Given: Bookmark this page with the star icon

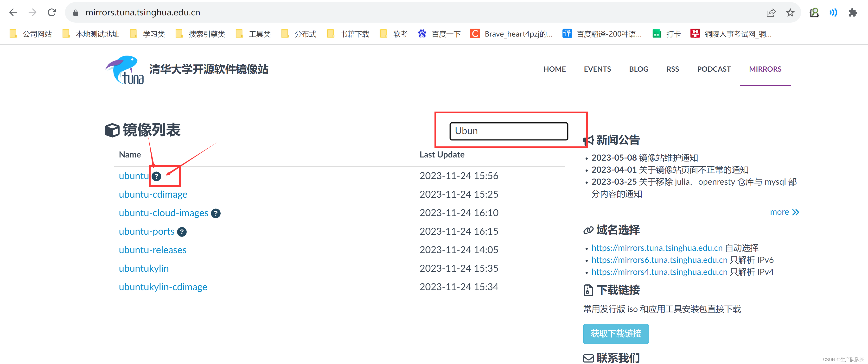Looking at the screenshot, I should point(790,13).
